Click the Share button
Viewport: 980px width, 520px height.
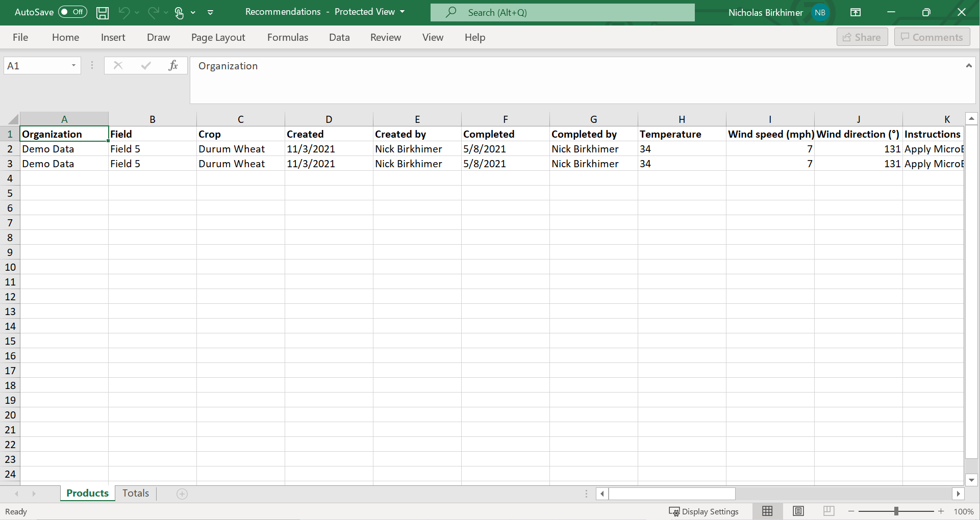click(x=862, y=37)
